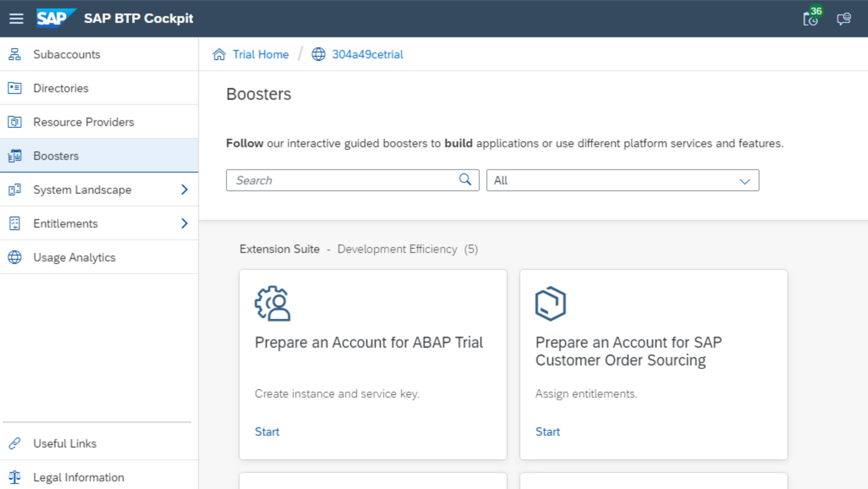Screen dimensions: 868x489
Task: Navigate to Trial Home breadcrumb link
Action: (x=260, y=55)
